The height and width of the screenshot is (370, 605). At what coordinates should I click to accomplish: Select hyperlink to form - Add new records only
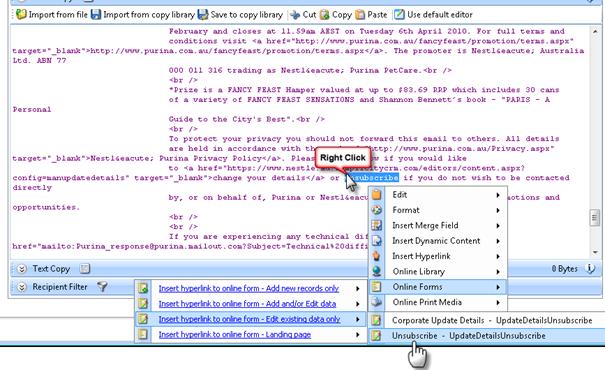249,288
